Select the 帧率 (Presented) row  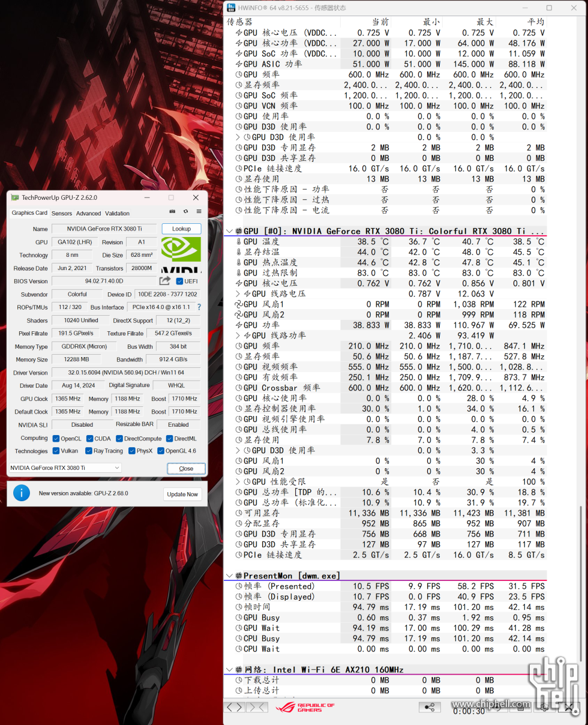pyautogui.click(x=385, y=586)
